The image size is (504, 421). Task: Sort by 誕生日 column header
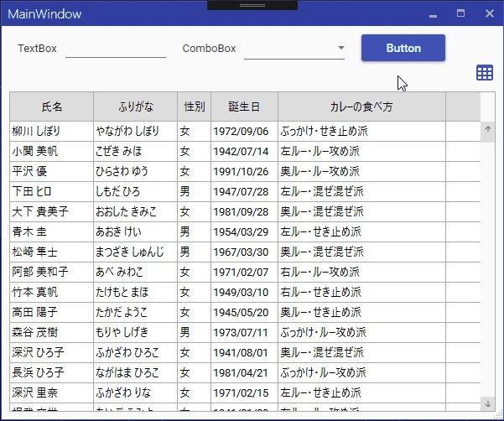[244, 107]
